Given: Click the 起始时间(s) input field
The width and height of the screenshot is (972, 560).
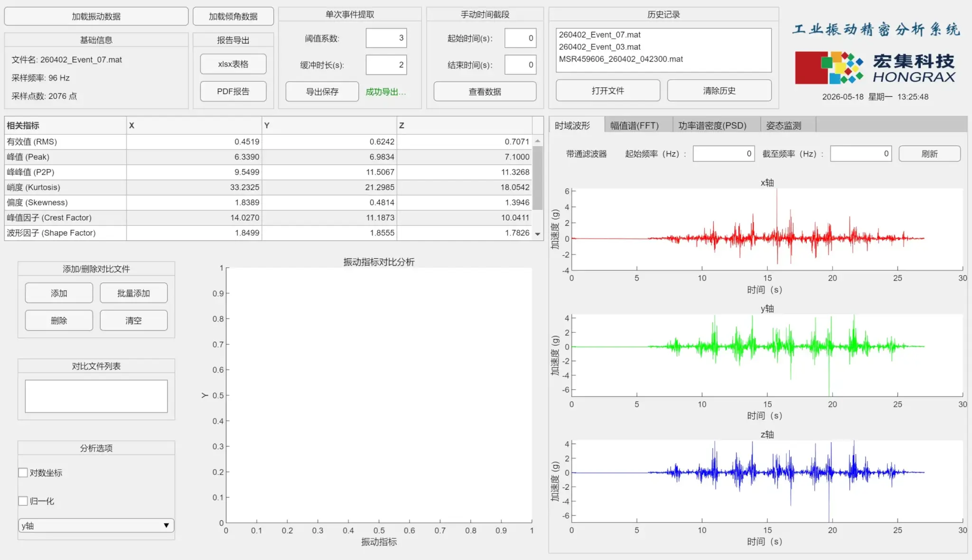Looking at the screenshot, I should (x=520, y=38).
